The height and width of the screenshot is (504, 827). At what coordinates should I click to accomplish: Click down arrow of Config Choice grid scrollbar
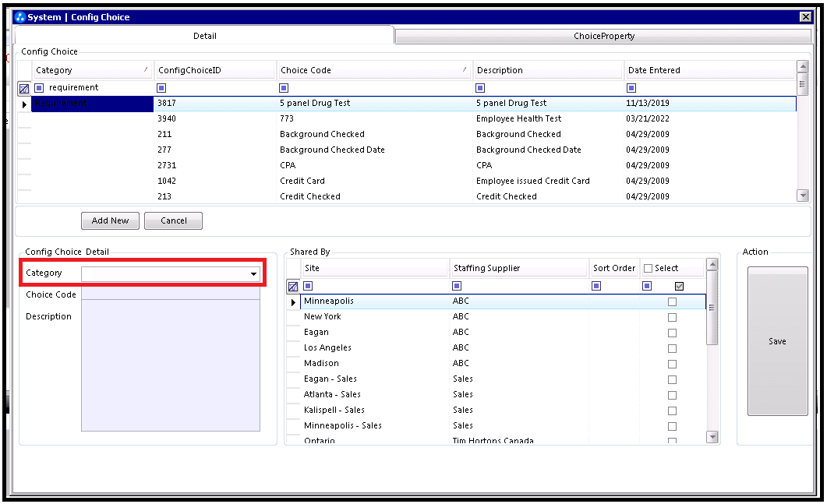pyautogui.click(x=803, y=196)
